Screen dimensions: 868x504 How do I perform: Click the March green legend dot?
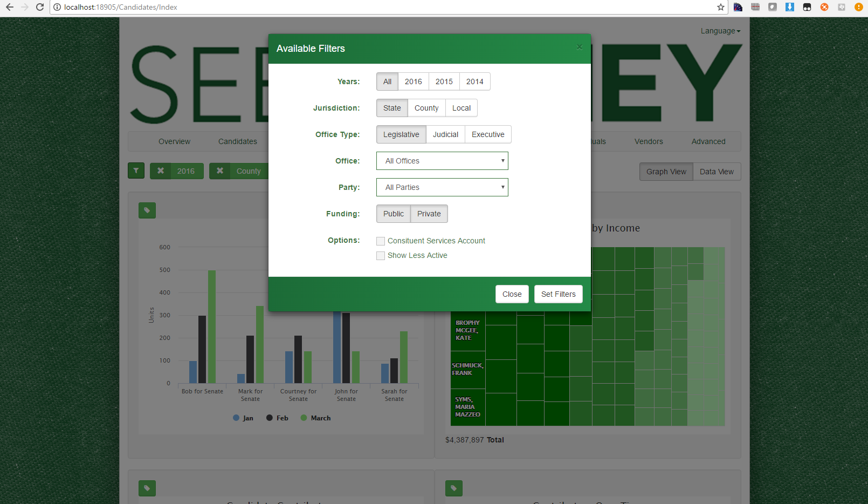point(304,418)
